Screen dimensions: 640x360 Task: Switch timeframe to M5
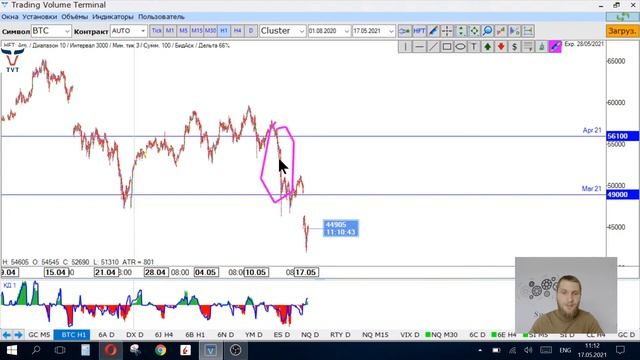[x=183, y=31]
